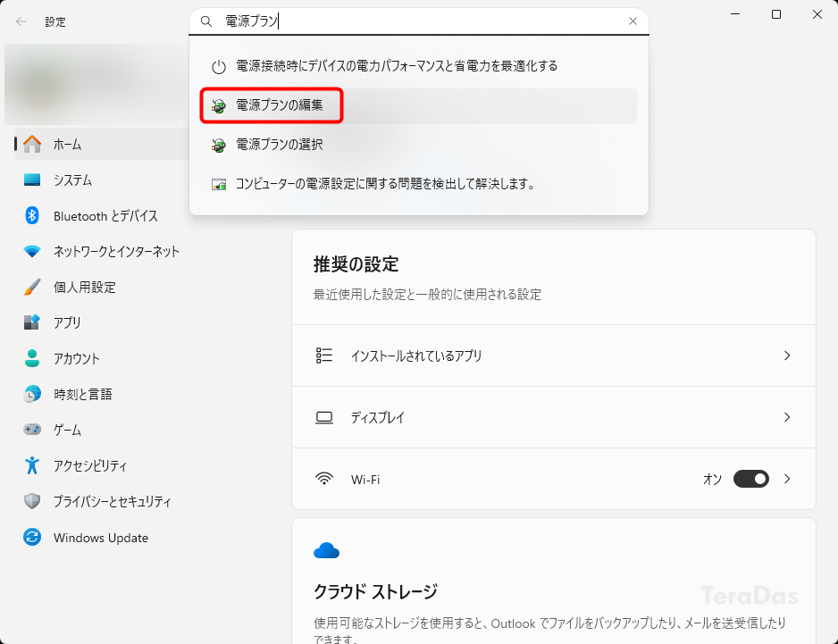Screen dimensions: 838x644
Task: Minimize the 設定 window
Action: point(735,14)
